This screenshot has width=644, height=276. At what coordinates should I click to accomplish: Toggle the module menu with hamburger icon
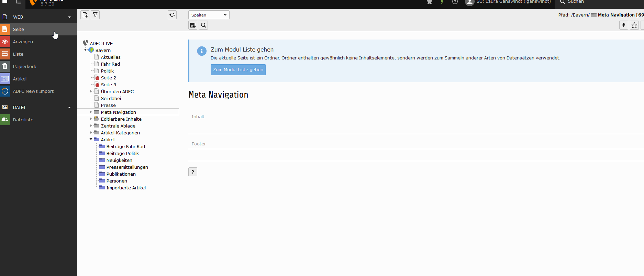point(5,2)
